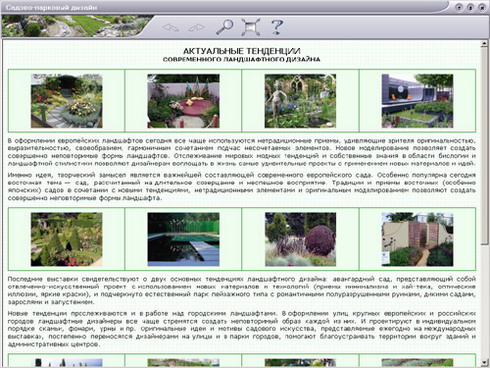The image size is (490, 368).
Task: Click the scrollbar down arrow
Action: [x=484, y=362]
